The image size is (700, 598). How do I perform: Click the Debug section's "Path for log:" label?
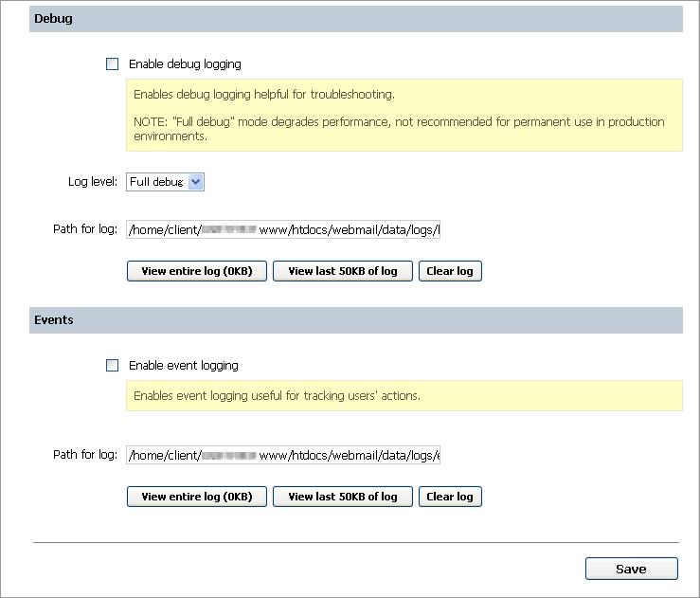(85, 229)
